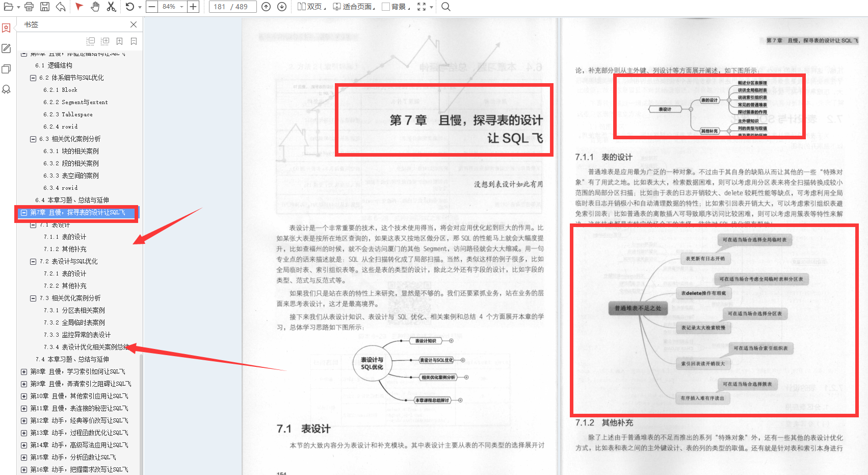This screenshot has height=475, width=868.
Task: Activate the Snapshot scissors tool
Action: pos(111,7)
